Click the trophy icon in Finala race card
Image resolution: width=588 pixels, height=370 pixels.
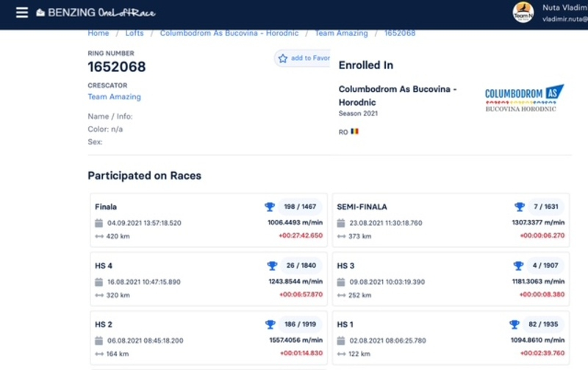click(x=270, y=207)
